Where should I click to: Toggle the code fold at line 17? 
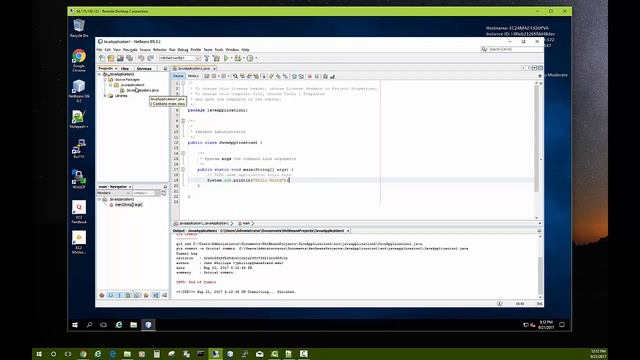(183, 169)
